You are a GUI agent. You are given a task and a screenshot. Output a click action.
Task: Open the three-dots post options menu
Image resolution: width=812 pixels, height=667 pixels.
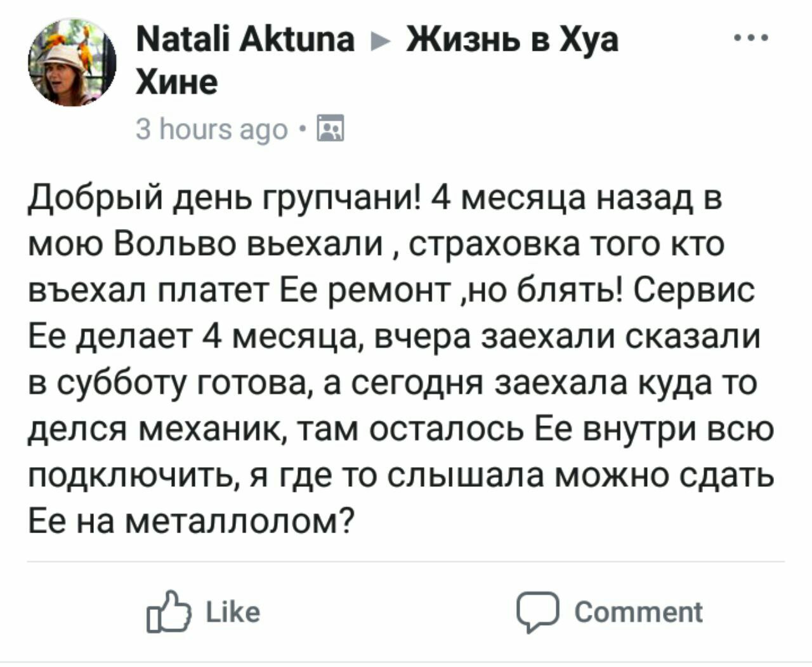(x=750, y=39)
